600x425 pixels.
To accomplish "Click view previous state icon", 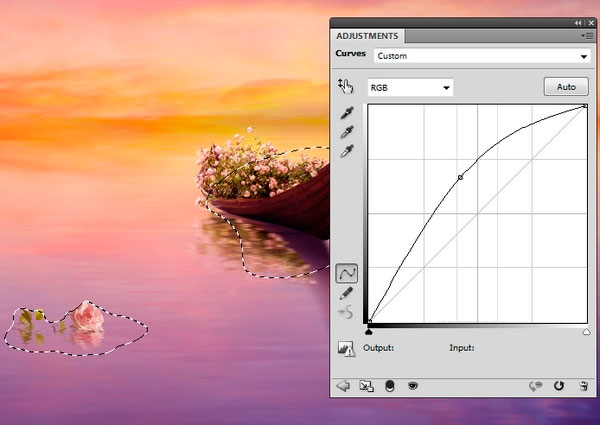I will [x=536, y=386].
